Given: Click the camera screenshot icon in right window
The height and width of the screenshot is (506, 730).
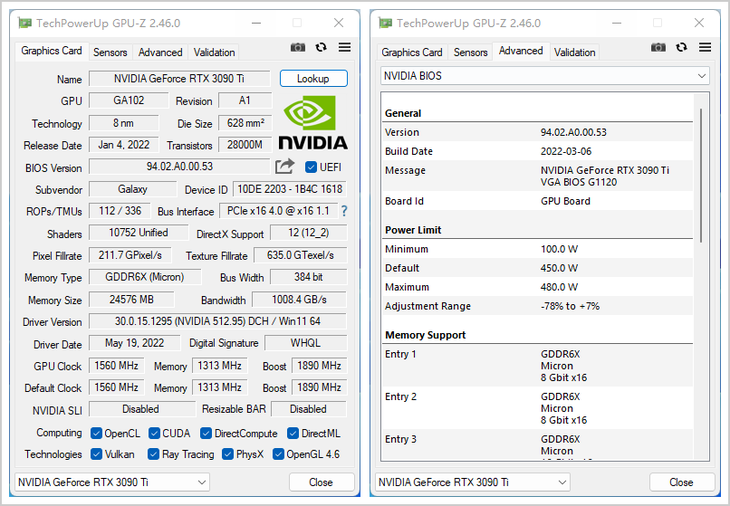Looking at the screenshot, I should [658, 47].
